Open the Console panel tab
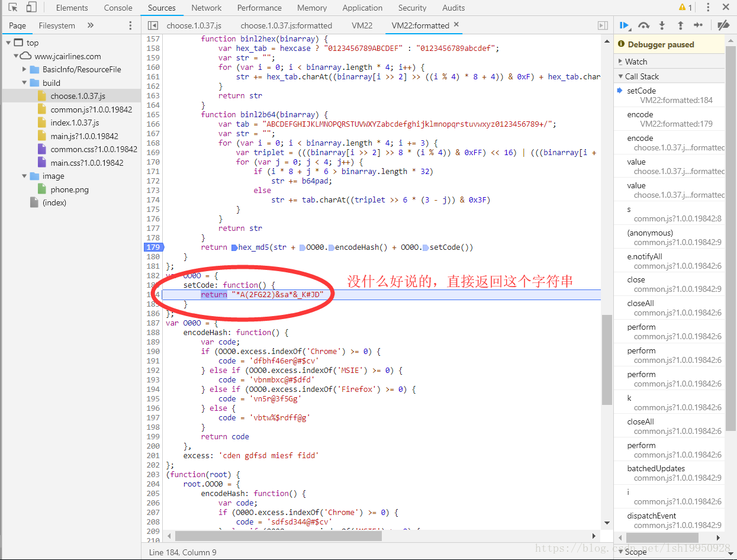This screenshot has width=737, height=560. click(118, 8)
